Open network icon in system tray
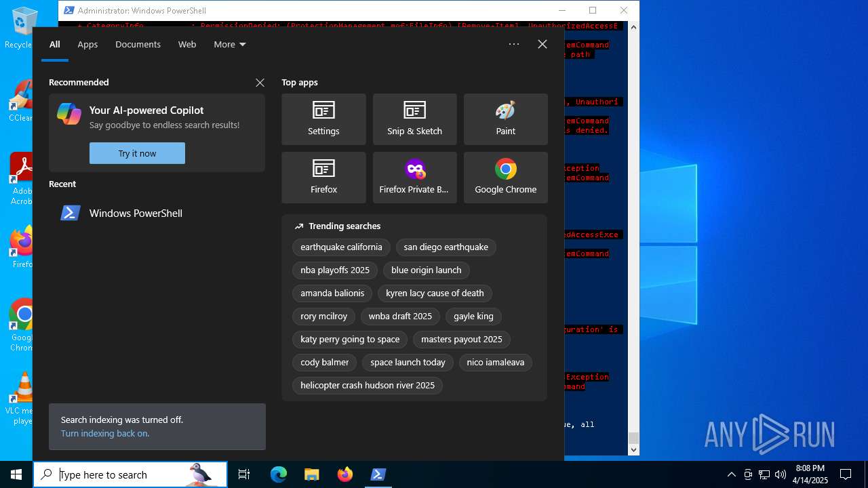 click(x=764, y=474)
